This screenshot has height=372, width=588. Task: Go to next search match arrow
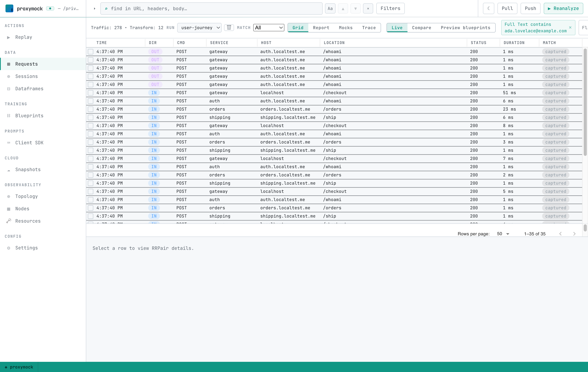click(356, 9)
